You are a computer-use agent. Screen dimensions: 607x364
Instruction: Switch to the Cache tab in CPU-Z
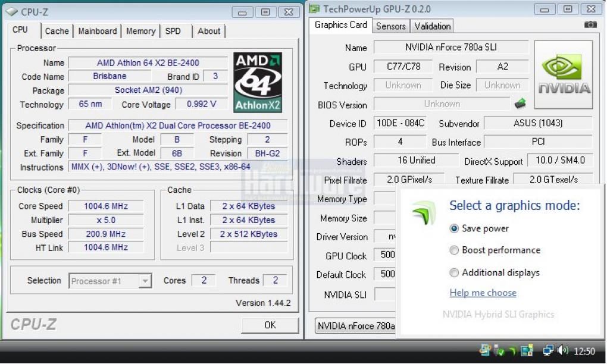57,31
